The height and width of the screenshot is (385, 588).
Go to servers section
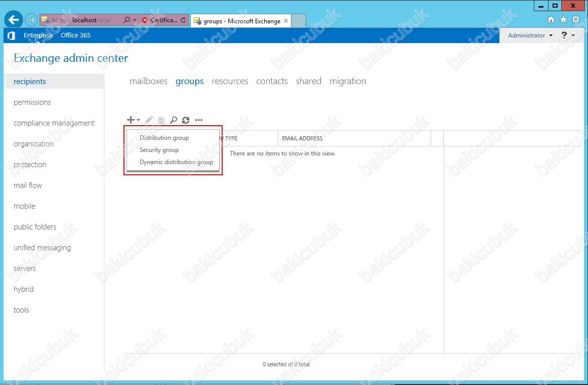tap(25, 268)
